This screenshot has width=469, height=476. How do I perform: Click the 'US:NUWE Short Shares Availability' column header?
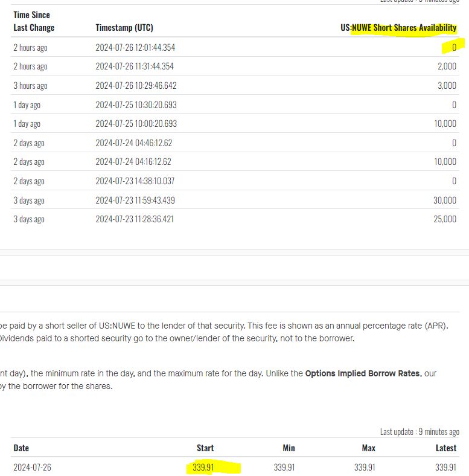(x=398, y=28)
